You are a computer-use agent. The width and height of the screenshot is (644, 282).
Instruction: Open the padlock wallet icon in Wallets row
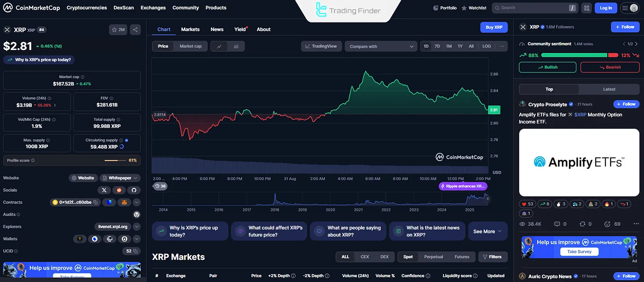tap(124, 239)
